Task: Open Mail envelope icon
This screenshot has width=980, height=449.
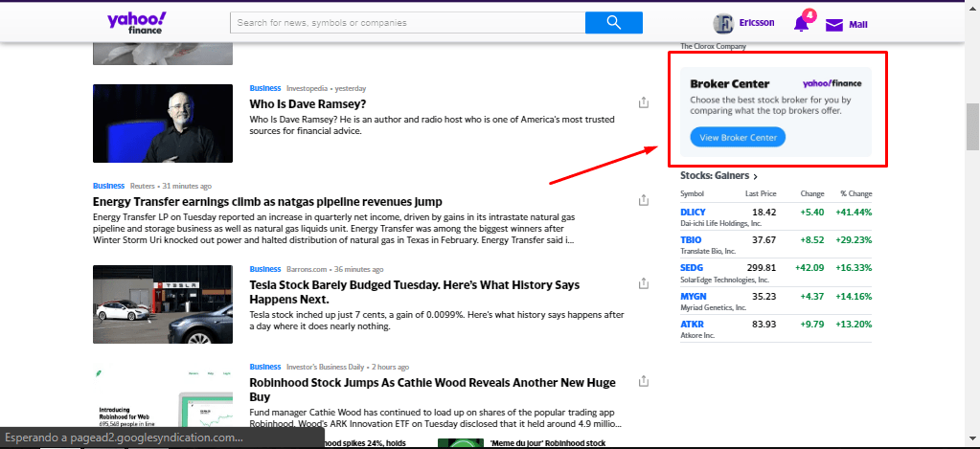Action: (833, 25)
